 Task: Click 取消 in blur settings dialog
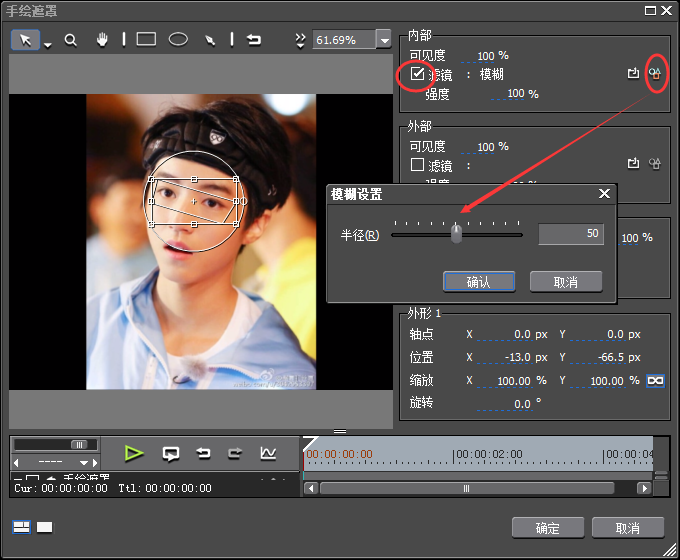pos(565,282)
